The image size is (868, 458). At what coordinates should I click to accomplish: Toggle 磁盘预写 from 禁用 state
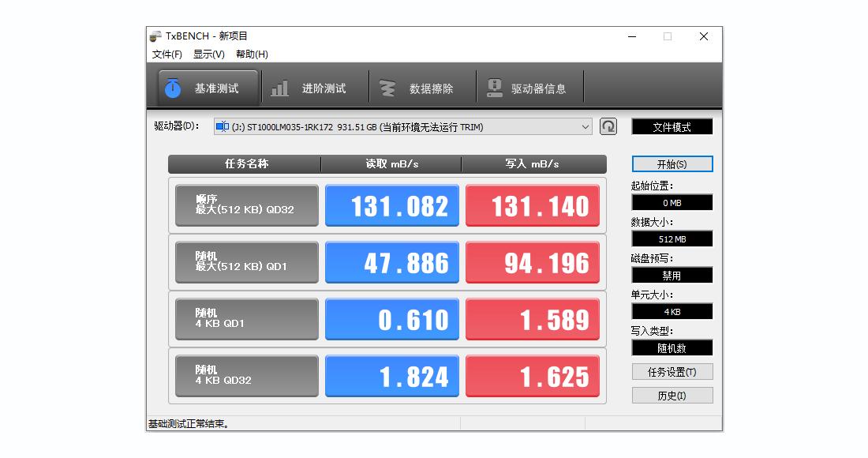point(672,275)
